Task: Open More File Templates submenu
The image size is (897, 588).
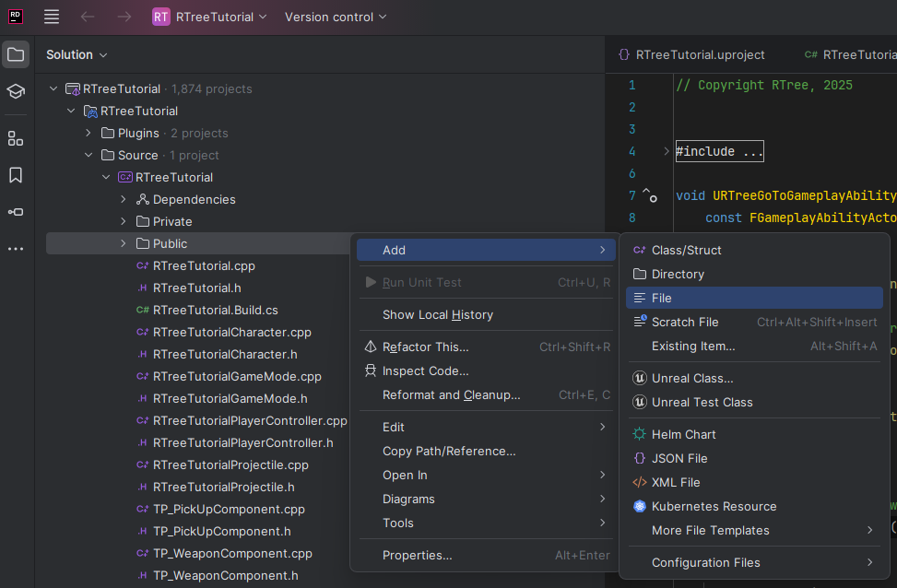Action: (x=754, y=530)
